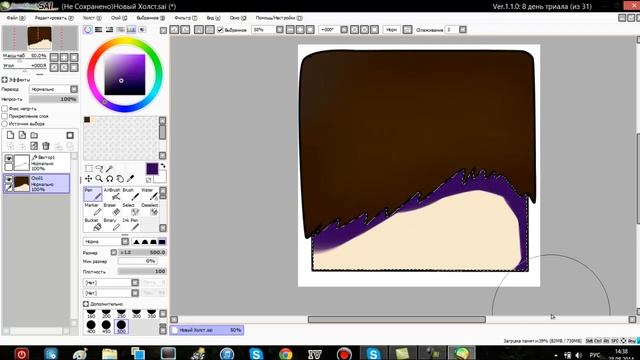The width and height of the screenshot is (640, 360).
Task: Select the AirBrush tool
Action: click(112, 194)
